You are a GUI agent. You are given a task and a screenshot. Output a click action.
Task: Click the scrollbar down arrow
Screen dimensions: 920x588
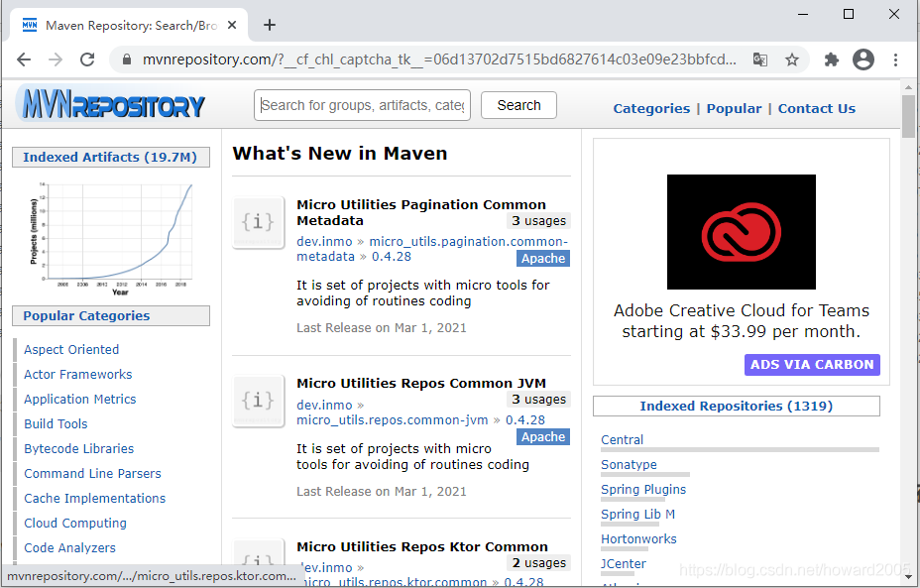[908, 579]
